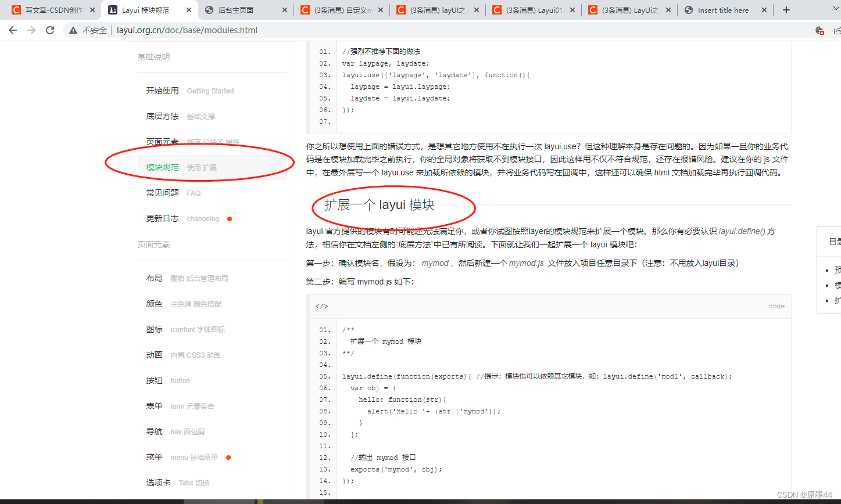
Task: Reload the current page
Action: (49, 30)
